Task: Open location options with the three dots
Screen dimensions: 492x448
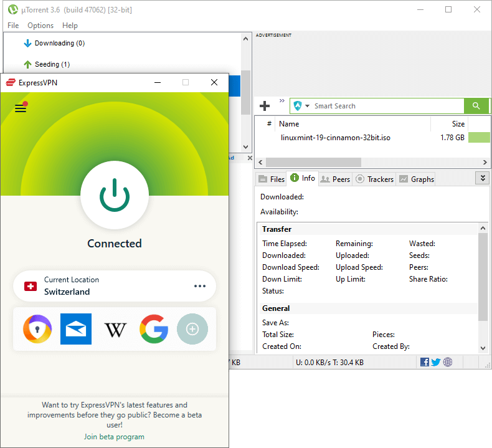Action: coord(199,286)
